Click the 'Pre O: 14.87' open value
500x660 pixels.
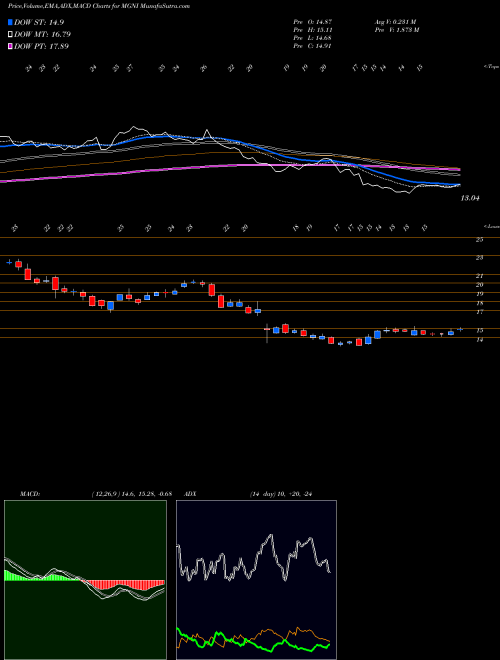pyautogui.click(x=312, y=21)
